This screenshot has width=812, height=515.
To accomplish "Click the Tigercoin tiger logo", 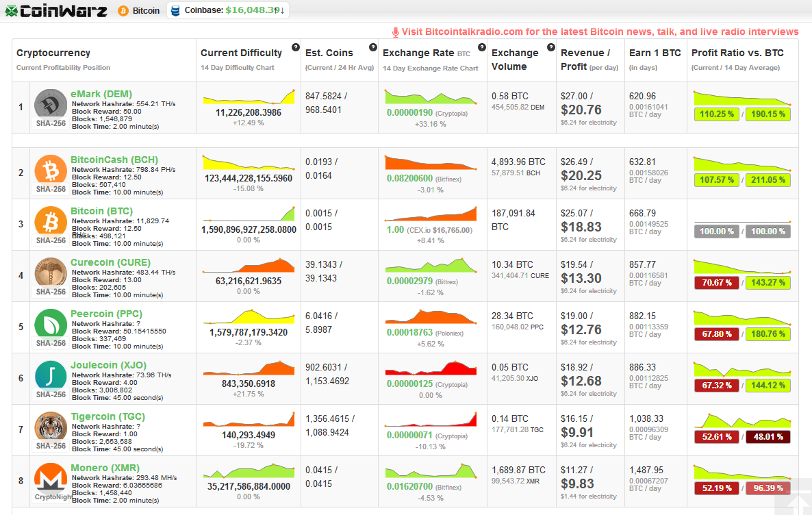I will 51,427.
